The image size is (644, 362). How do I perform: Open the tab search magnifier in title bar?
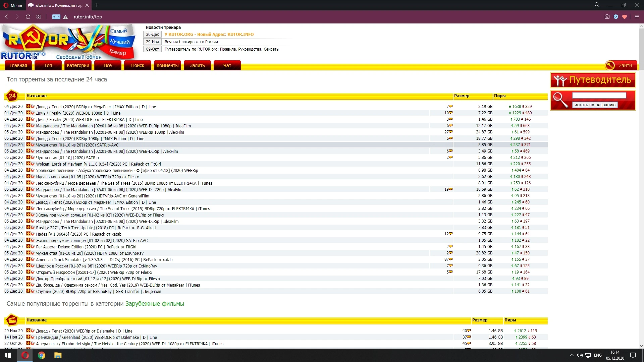pos(597,5)
